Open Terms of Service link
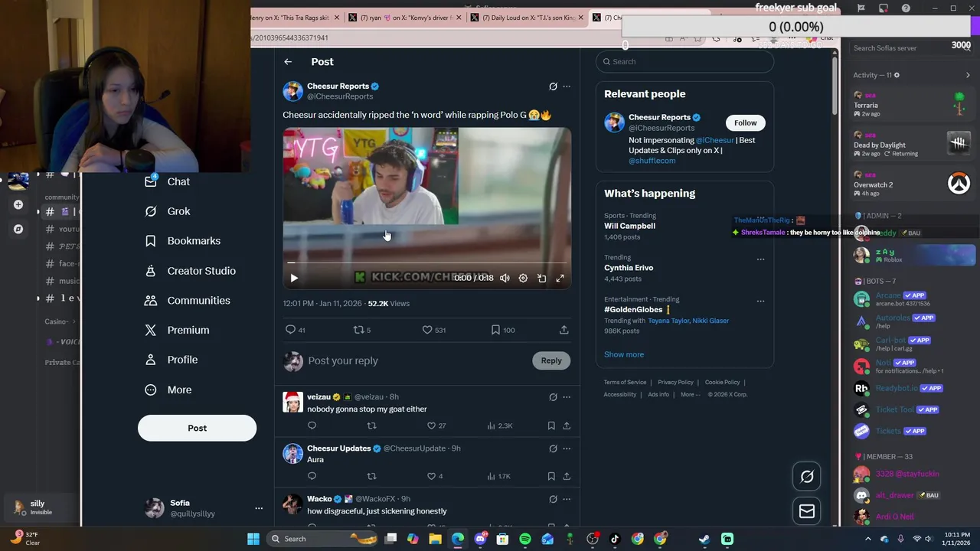Viewport: 980px width, 551px height. click(625, 383)
